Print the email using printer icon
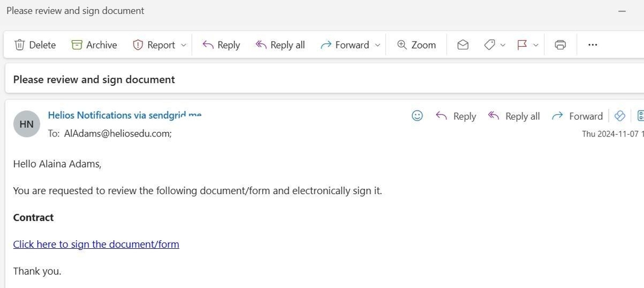 (560, 45)
